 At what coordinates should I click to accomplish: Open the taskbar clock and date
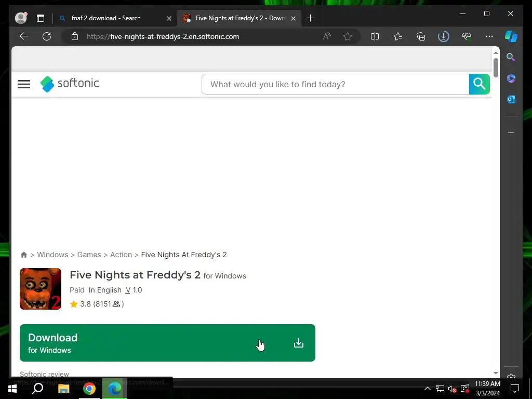click(487, 389)
